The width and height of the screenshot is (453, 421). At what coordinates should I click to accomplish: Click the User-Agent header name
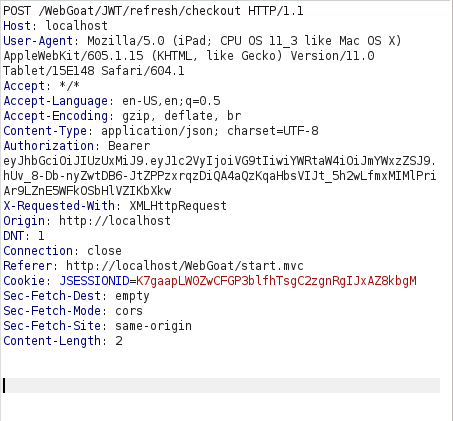pyautogui.click(x=38, y=41)
